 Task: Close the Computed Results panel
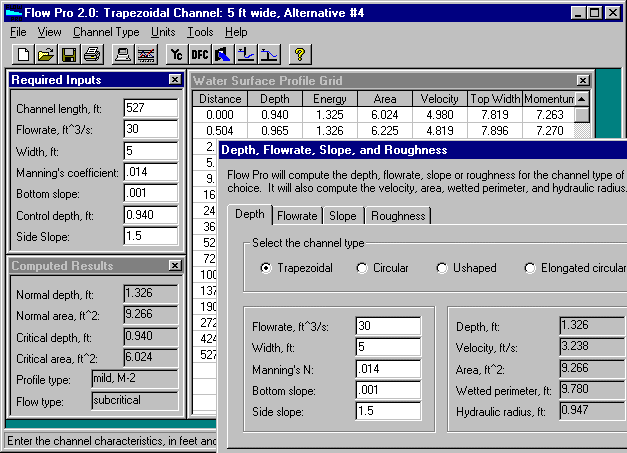pyautogui.click(x=175, y=265)
